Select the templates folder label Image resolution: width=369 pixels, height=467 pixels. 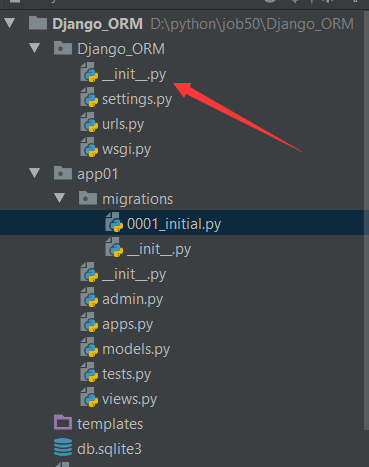(x=110, y=424)
